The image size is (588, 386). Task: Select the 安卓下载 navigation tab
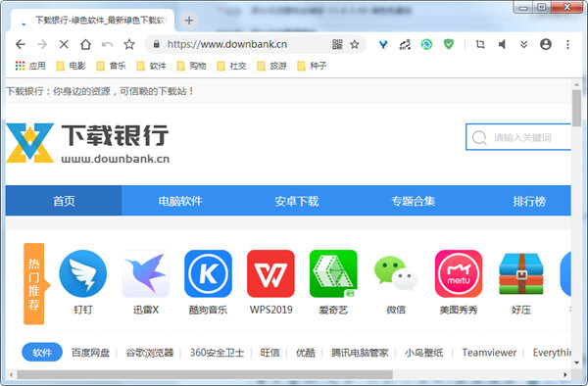[297, 201]
